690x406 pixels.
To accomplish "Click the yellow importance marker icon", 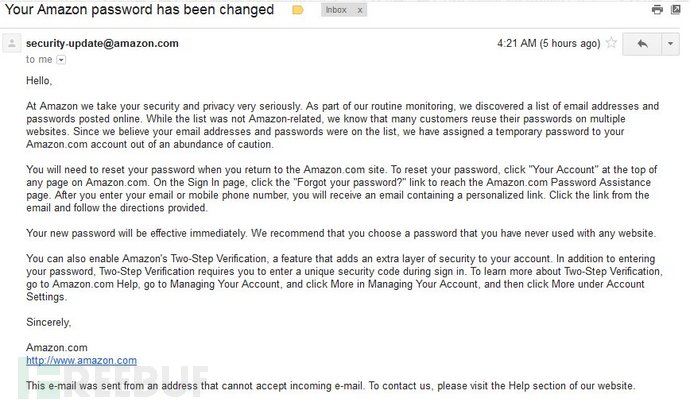I will [297, 10].
